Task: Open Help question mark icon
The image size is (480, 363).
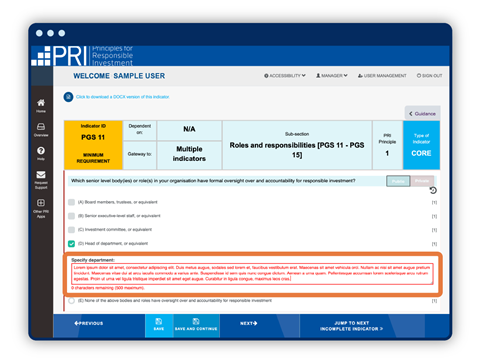Action: [41, 153]
